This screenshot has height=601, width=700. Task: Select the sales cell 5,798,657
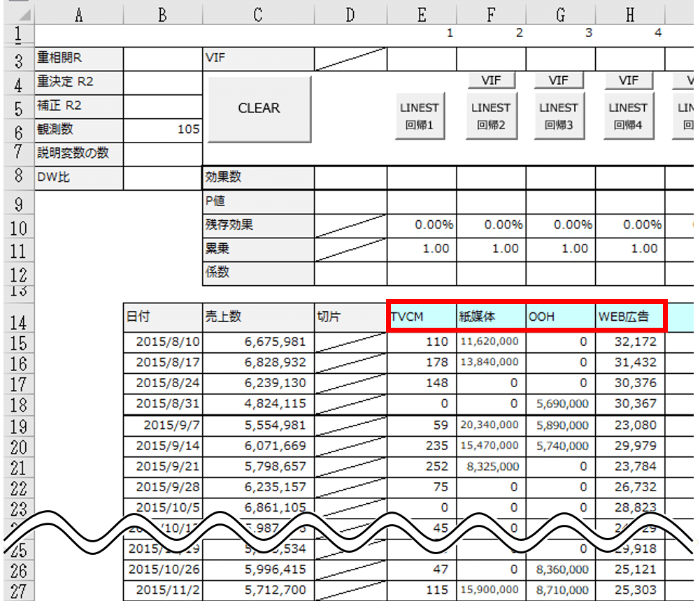pyautogui.click(x=259, y=467)
